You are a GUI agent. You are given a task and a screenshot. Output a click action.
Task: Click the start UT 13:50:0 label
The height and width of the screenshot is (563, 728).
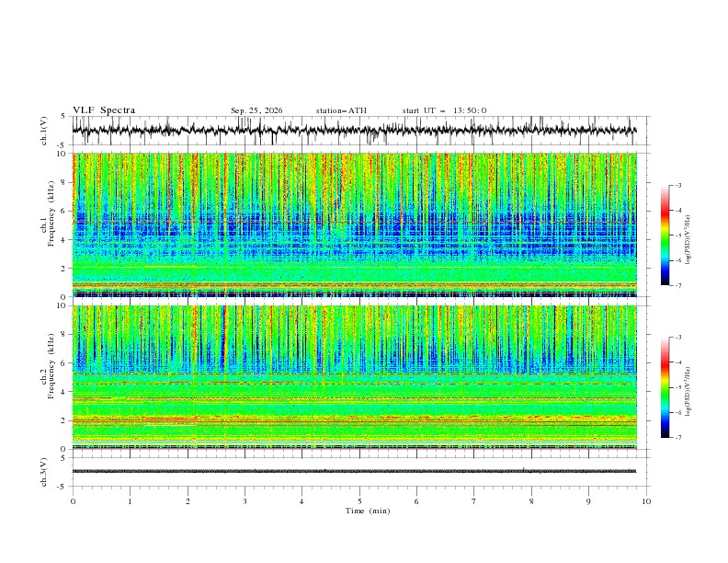pyautogui.click(x=444, y=110)
